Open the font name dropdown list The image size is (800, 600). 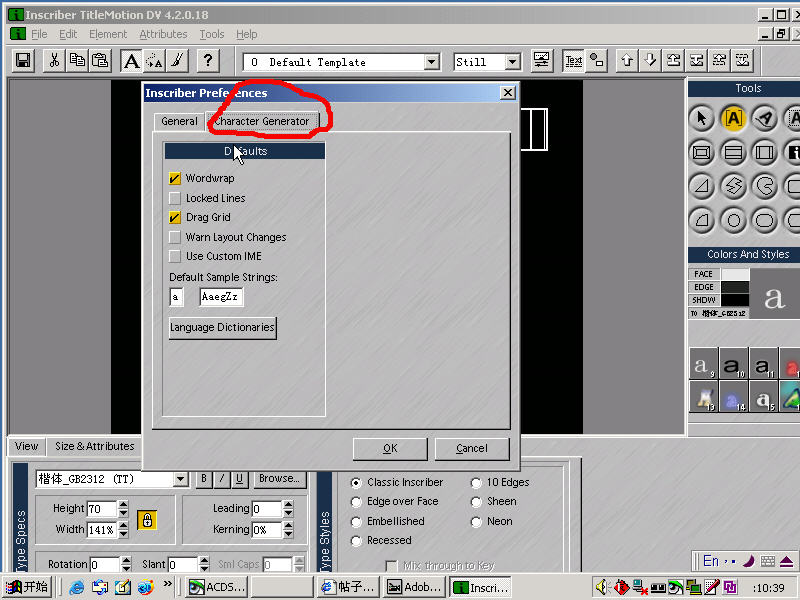180,479
